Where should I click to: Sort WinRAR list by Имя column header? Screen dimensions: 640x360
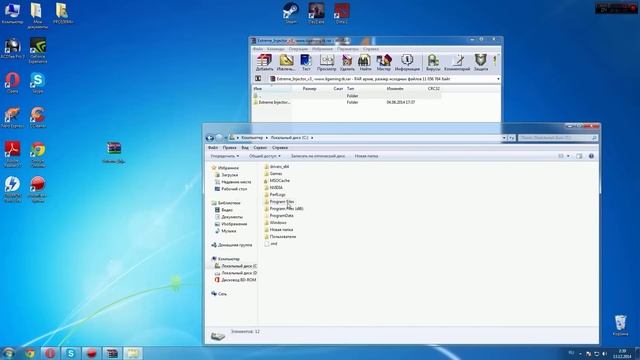(x=272, y=89)
